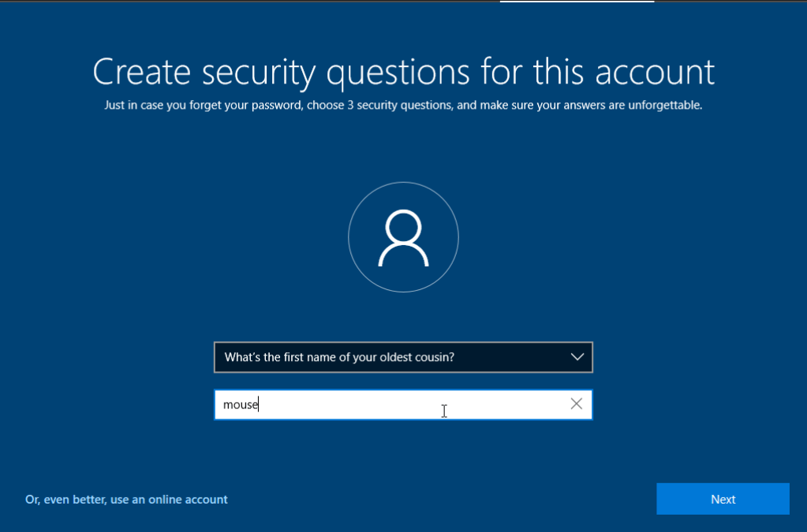Open the "oldest cousin" security question dropdown

click(x=402, y=357)
